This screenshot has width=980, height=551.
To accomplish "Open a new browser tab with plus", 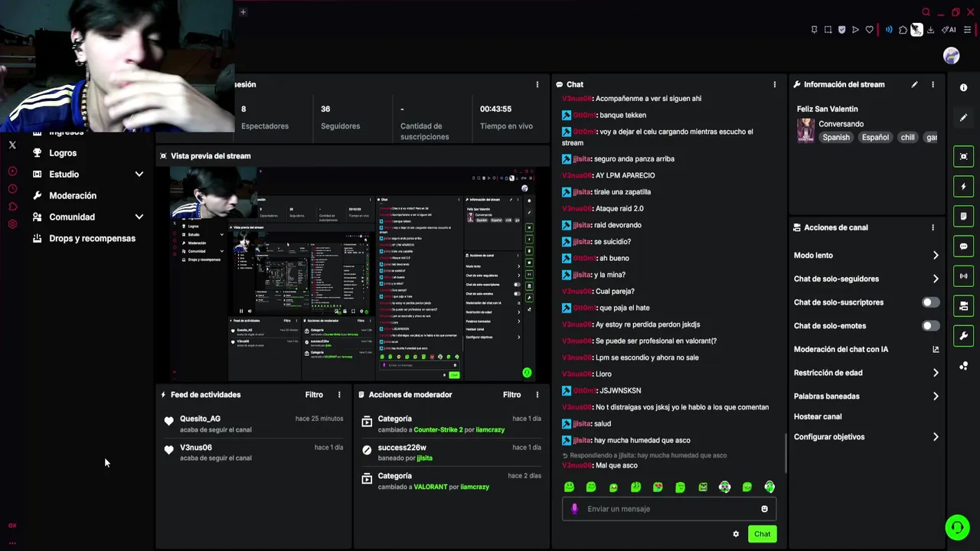I will 243,11.
